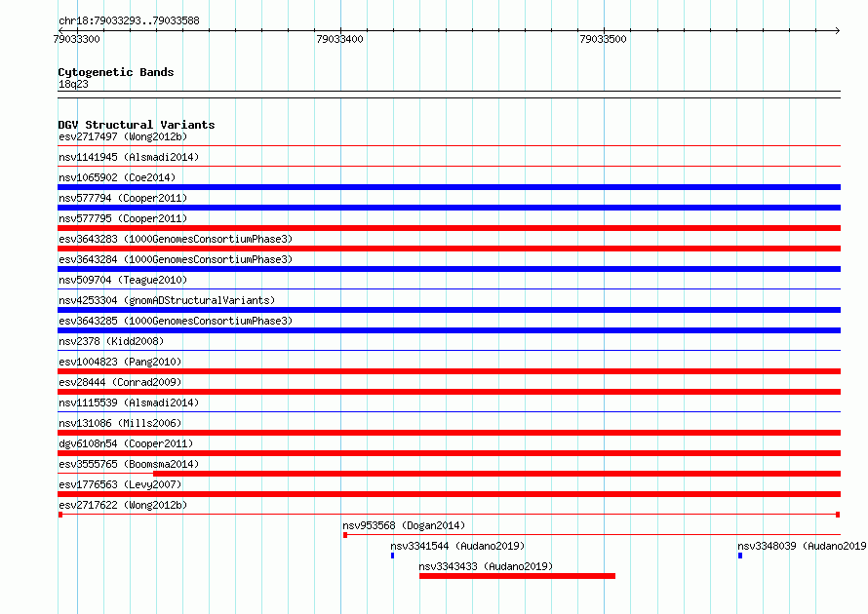Click the 79033400 ruler position
Image resolution: width=868 pixels, height=614 pixels.
pos(340,39)
